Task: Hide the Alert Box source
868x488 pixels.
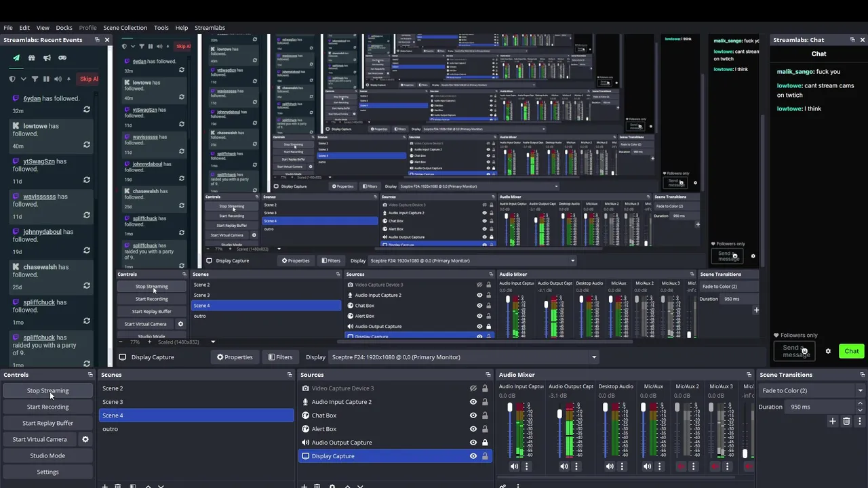Action: [473, 429]
